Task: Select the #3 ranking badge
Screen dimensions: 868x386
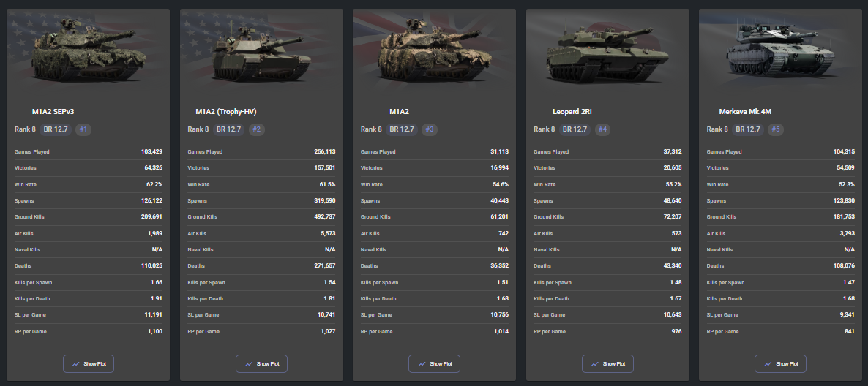Action: 430,129
